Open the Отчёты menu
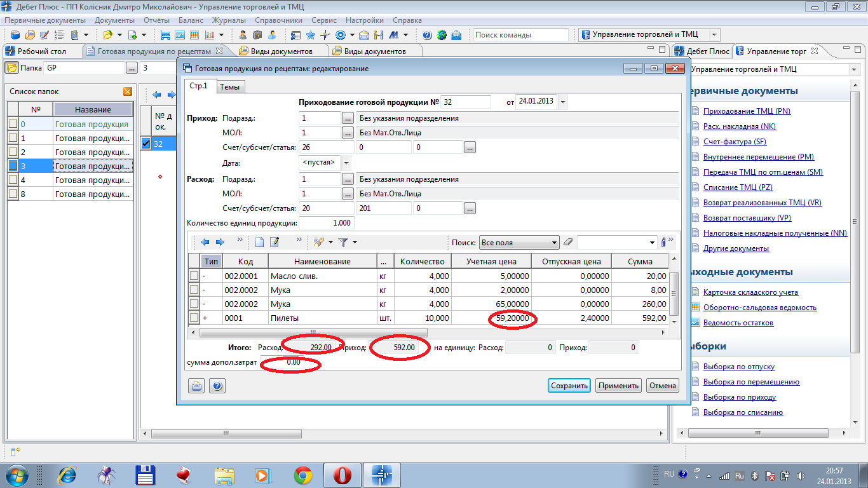This screenshot has width=868, height=488. point(156,20)
